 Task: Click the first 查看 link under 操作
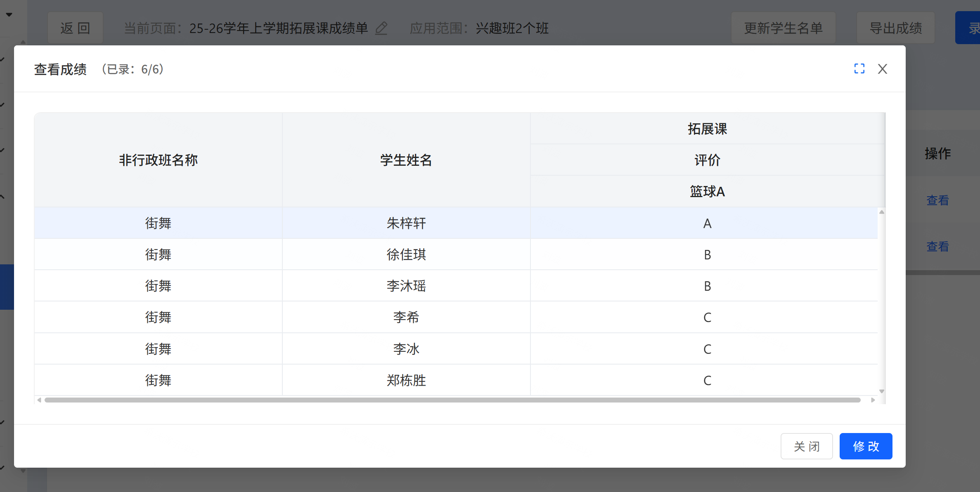(x=937, y=200)
